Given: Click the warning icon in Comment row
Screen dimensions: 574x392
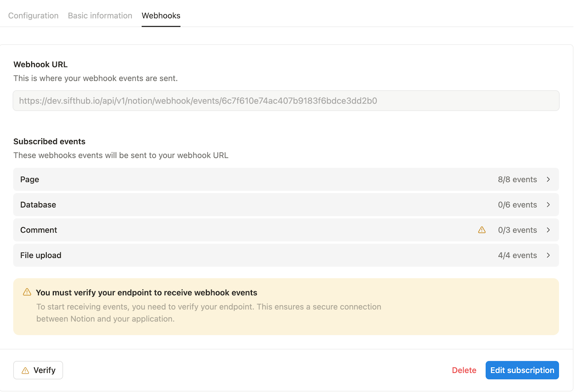Looking at the screenshot, I should pos(482,230).
